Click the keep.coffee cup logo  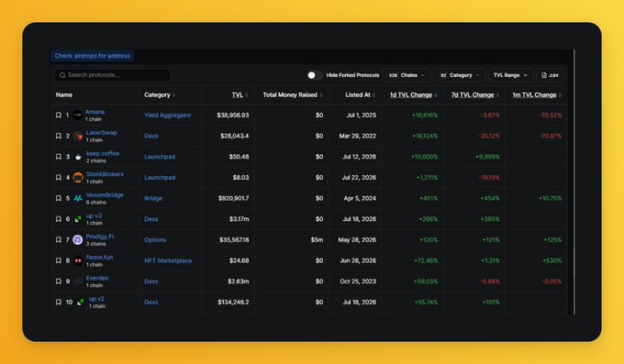[x=78, y=157]
